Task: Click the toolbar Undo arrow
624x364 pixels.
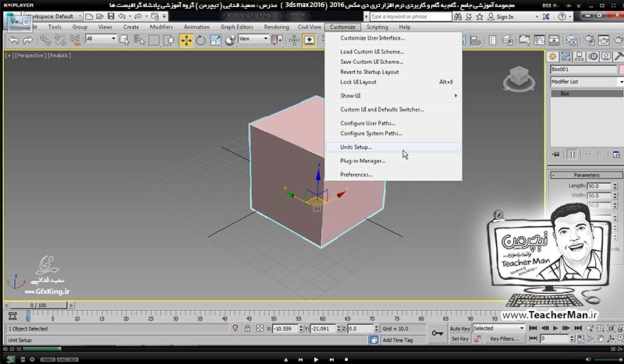Action: point(13,41)
